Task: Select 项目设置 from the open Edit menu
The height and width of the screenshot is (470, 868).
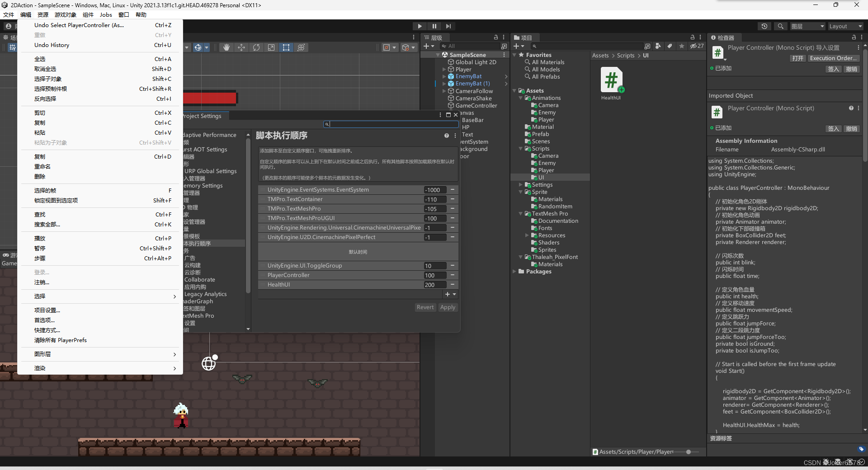Action: click(x=47, y=310)
